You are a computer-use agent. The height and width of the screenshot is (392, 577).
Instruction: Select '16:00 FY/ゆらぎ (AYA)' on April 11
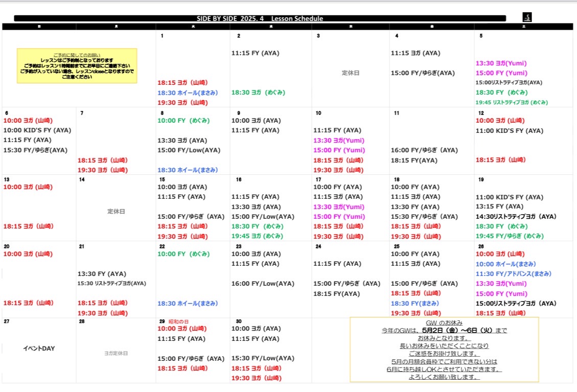pyautogui.click(x=424, y=150)
